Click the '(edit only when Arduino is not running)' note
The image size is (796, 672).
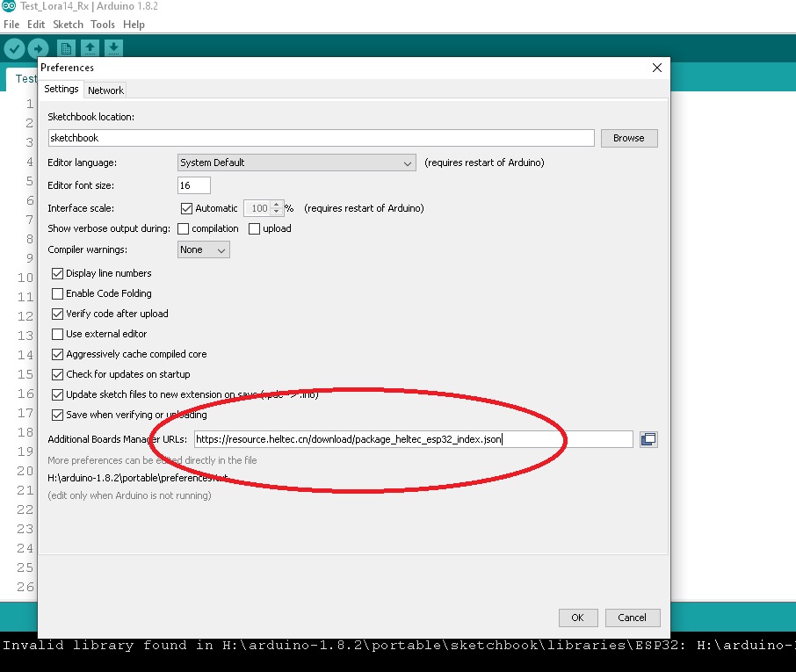coord(129,495)
